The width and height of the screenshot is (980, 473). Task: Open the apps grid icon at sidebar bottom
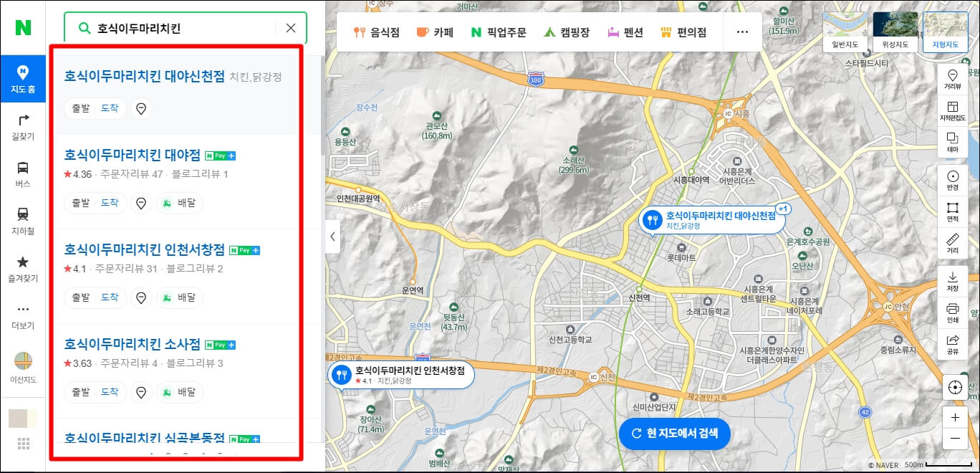[x=23, y=444]
